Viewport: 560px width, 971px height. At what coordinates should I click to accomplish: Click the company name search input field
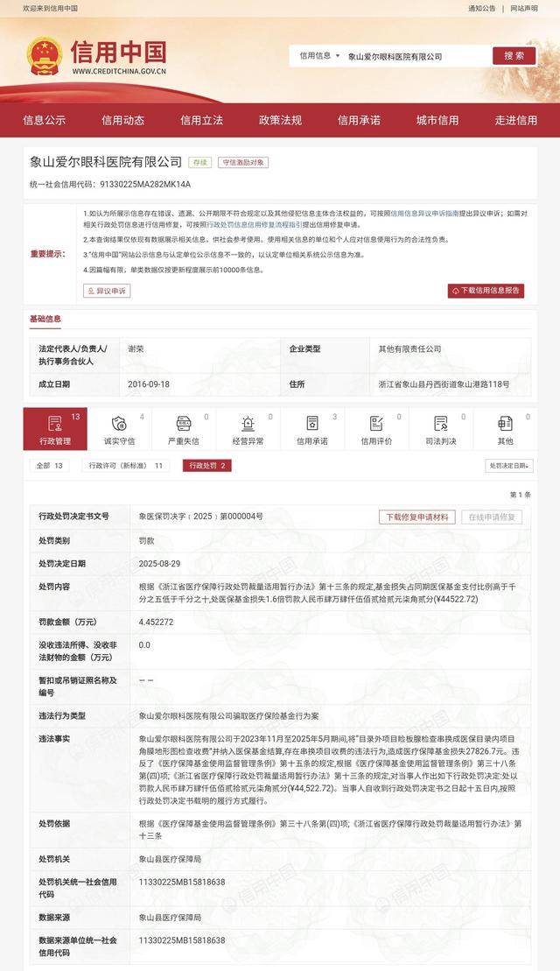[x=416, y=56]
